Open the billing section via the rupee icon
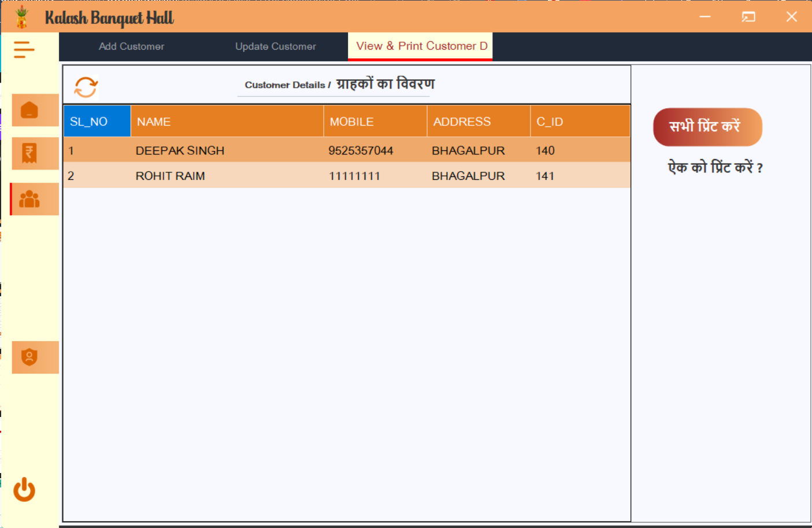 click(35, 153)
